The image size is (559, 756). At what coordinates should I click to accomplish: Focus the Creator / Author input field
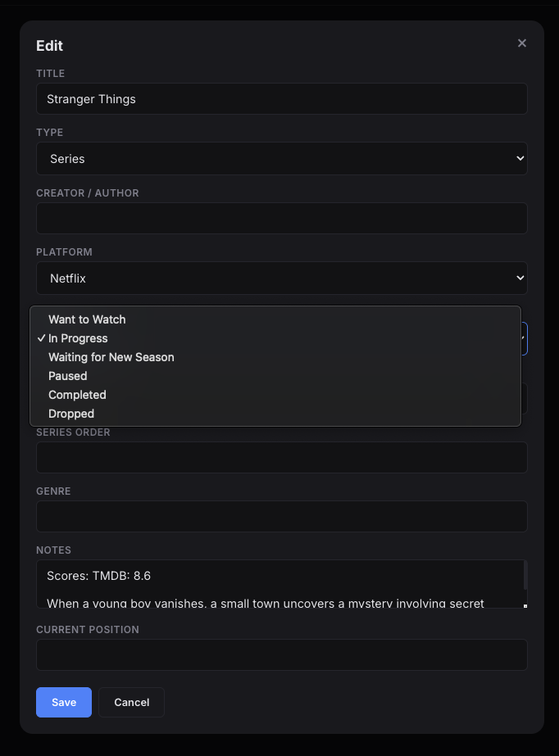[x=281, y=219]
